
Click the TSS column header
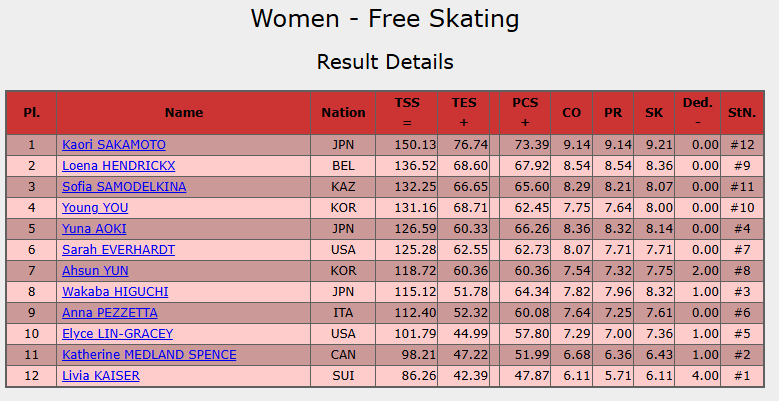pyautogui.click(x=407, y=113)
